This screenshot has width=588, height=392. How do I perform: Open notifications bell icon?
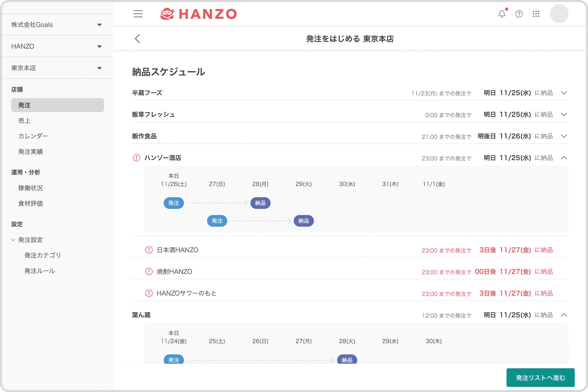(x=502, y=14)
